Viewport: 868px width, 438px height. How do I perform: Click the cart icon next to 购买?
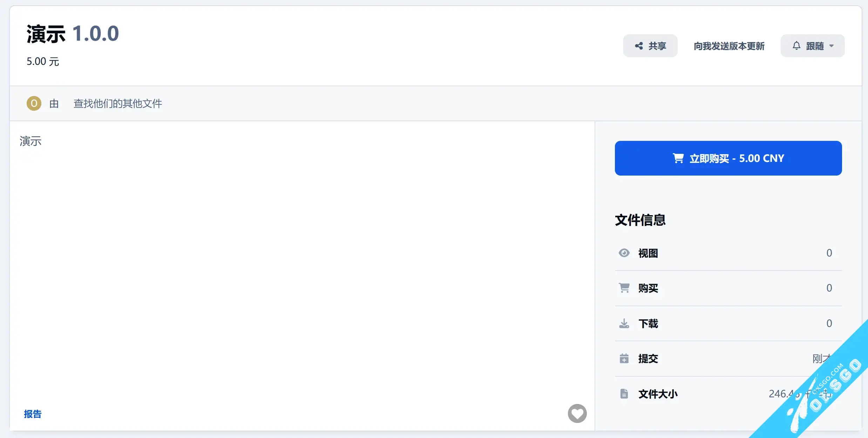click(624, 288)
